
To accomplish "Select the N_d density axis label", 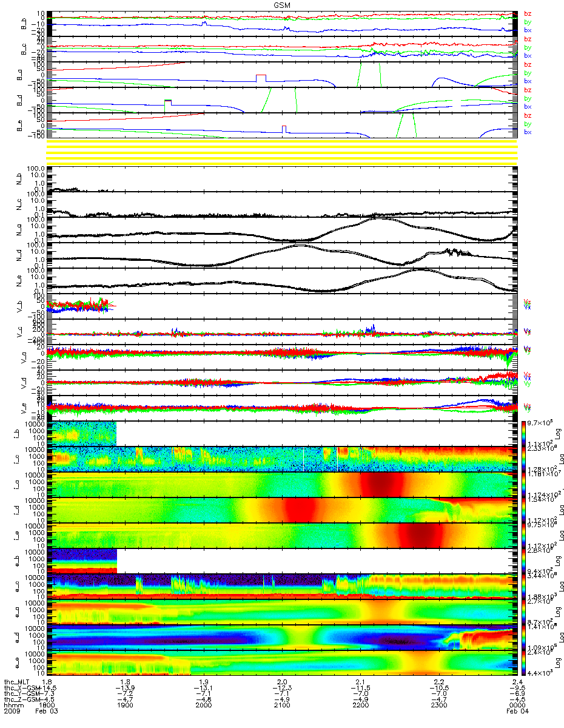I will (x=20, y=256).
